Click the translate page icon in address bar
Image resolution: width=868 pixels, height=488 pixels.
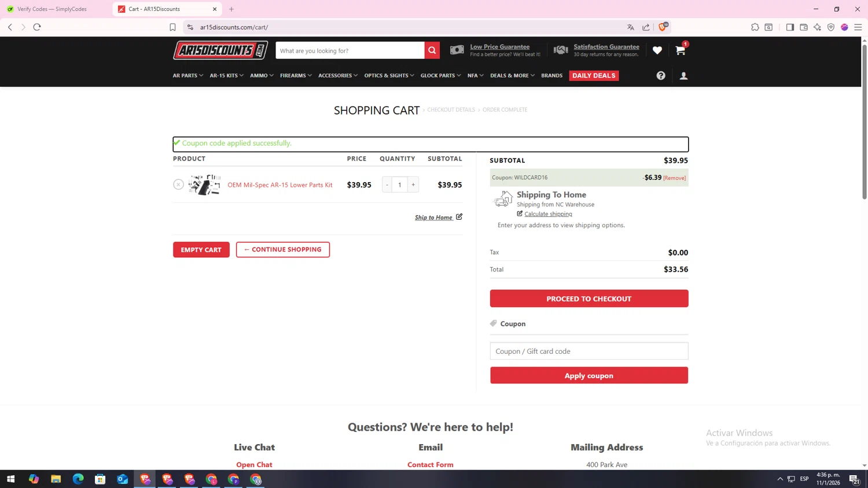click(x=631, y=27)
